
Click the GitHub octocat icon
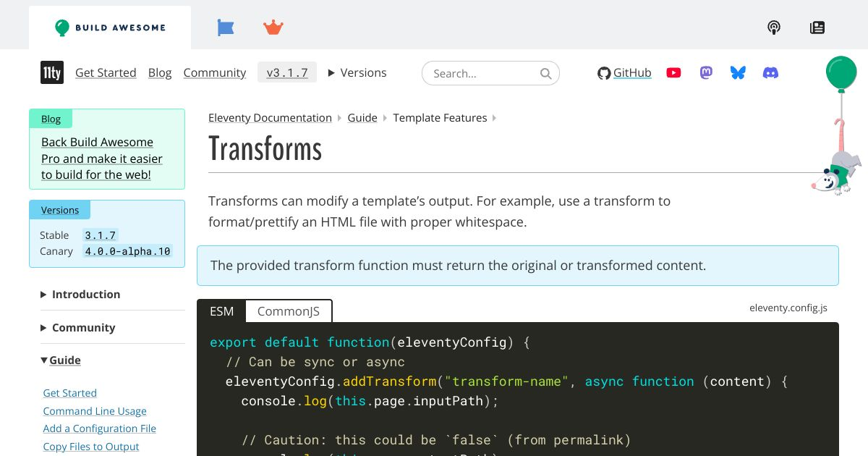(604, 73)
